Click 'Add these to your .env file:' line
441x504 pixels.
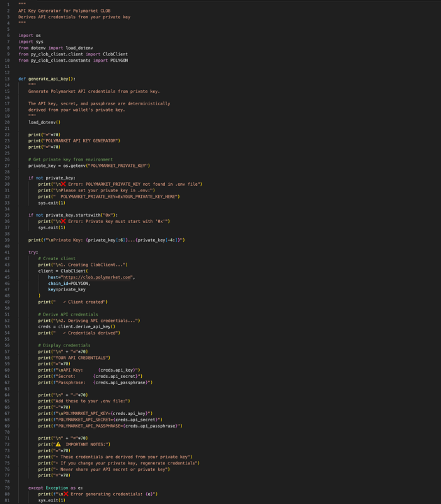(x=84, y=401)
